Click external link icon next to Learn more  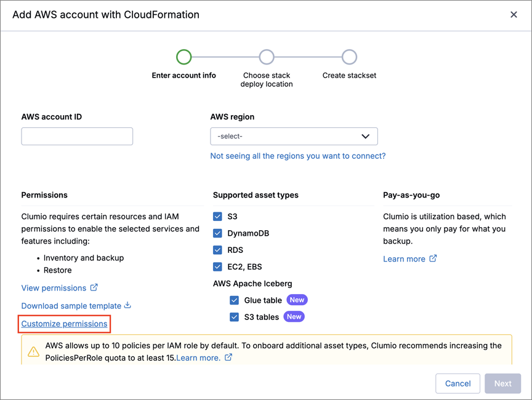tap(433, 258)
